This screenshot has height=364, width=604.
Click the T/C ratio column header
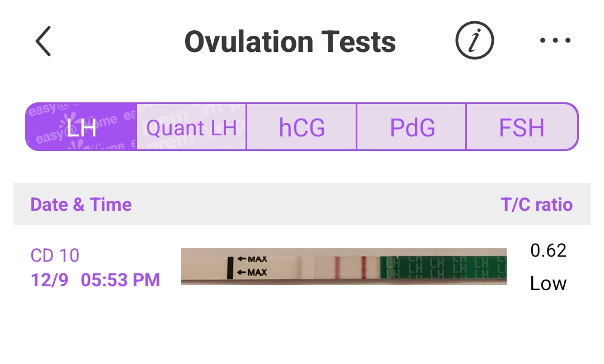(536, 205)
